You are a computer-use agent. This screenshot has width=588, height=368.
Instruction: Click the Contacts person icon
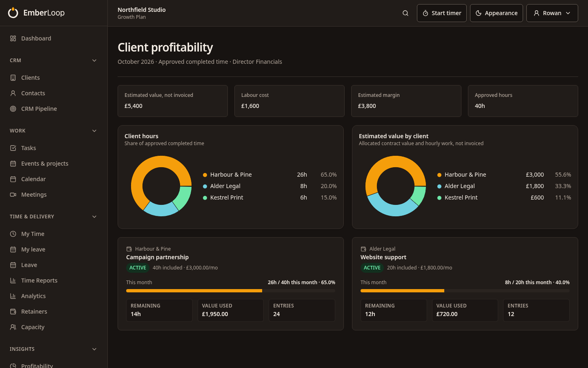pos(13,93)
